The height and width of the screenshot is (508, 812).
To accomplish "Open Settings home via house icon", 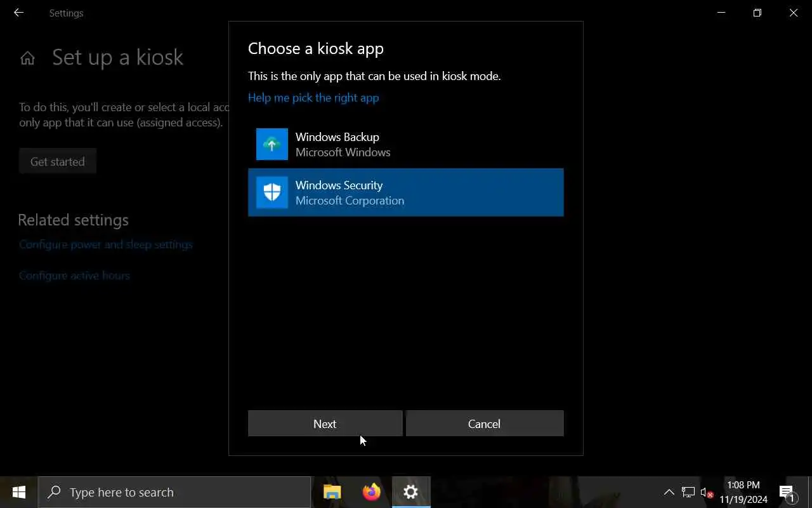I will 27,58.
